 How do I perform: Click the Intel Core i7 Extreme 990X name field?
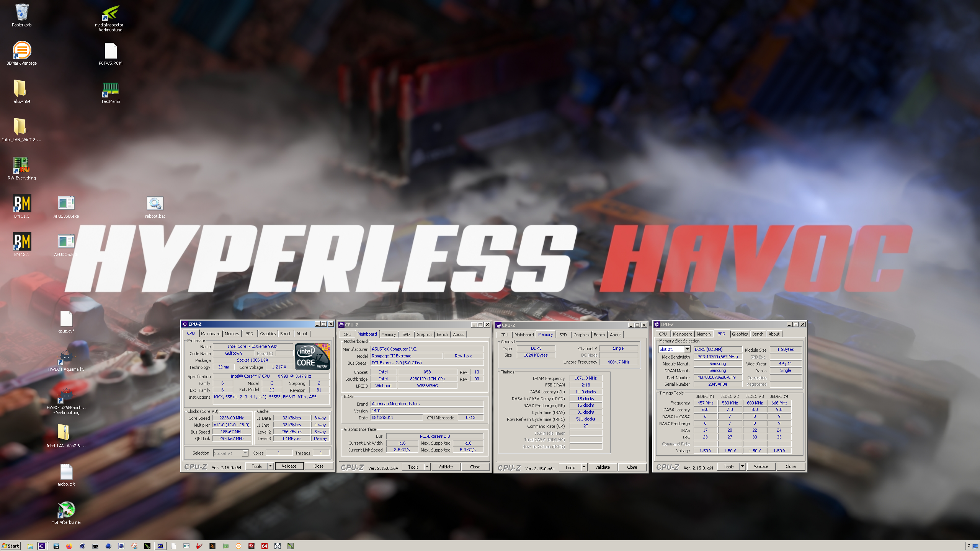pos(252,346)
